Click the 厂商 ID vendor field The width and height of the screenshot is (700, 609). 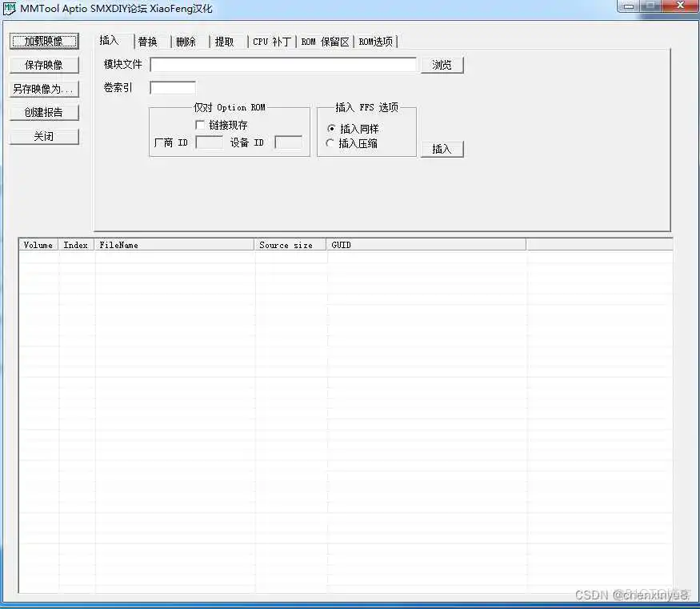click(x=210, y=142)
